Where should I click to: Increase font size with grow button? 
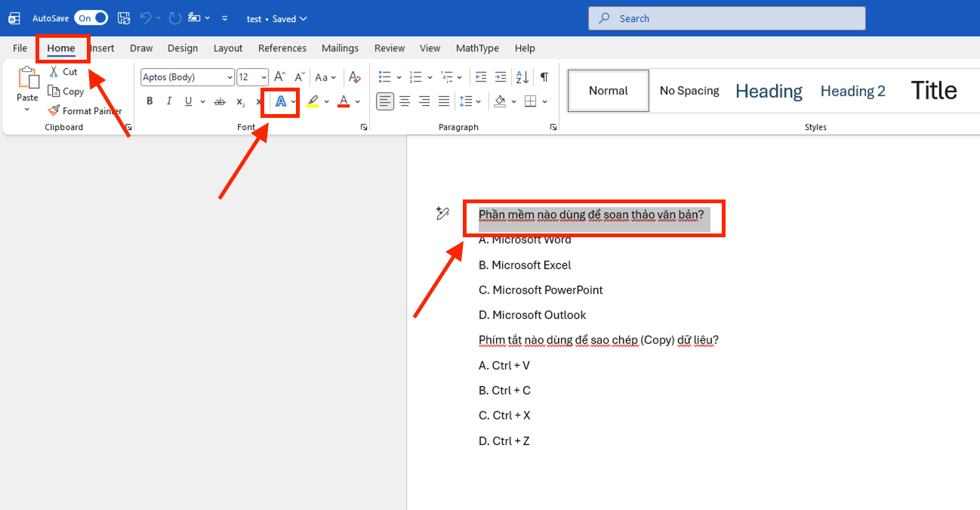point(279,77)
